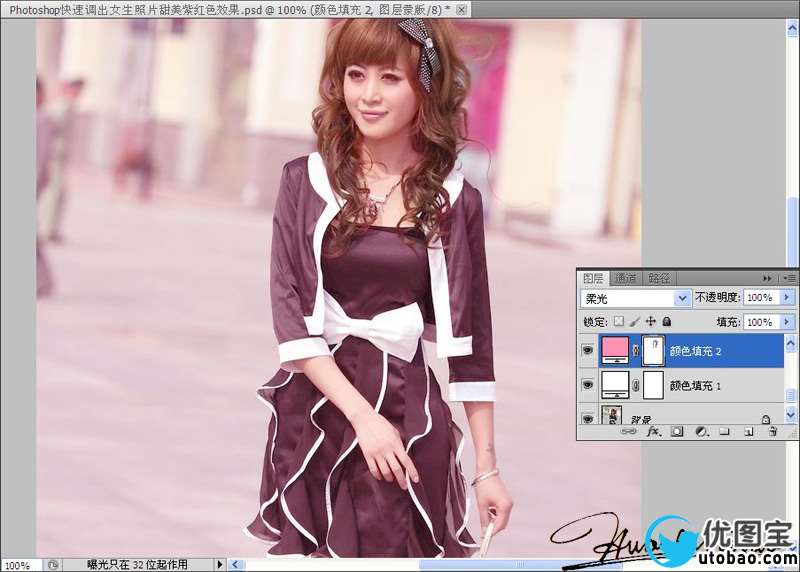
Task: Toggle lock transparent pixels icon
Action: pos(618,321)
